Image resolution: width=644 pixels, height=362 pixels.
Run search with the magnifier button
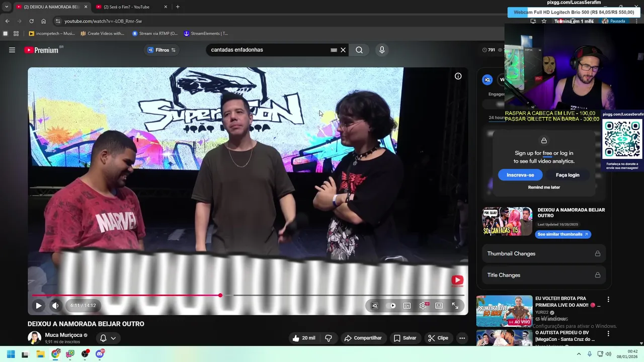pos(359,50)
